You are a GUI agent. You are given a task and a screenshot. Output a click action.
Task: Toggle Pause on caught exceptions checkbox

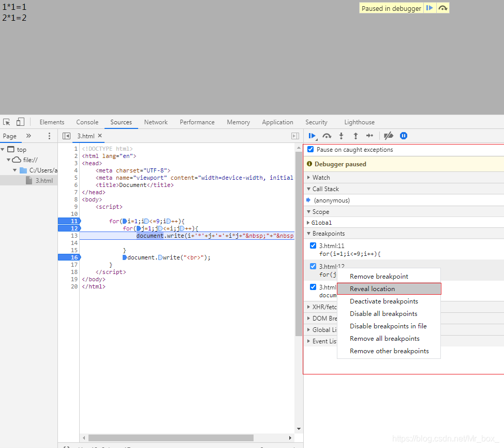point(310,149)
